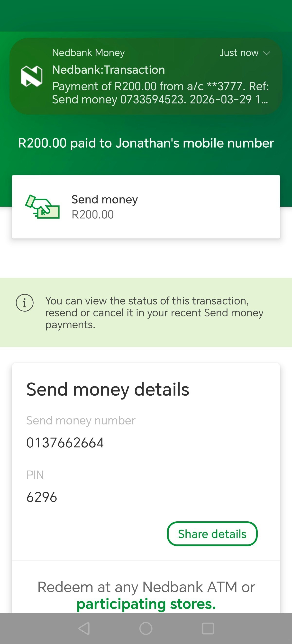Viewport: 292px width, 644px height.
Task: Tap the Nedbank Money app name label
Action: click(x=88, y=53)
